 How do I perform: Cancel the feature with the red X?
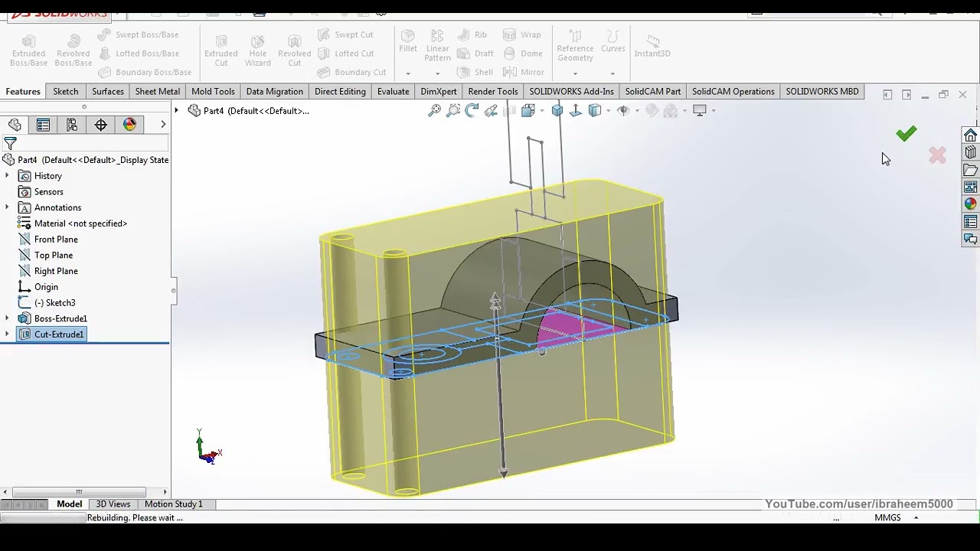pyautogui.click(x=937, y=155)
